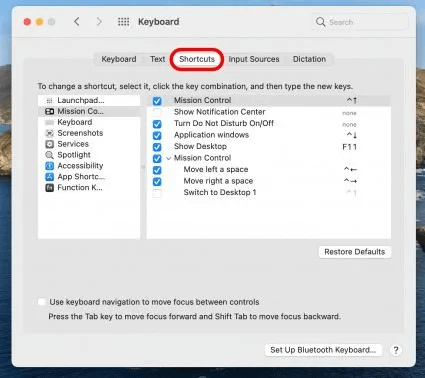Viewport: 425px width, 378px height.
Task: Click 'none' shortcut for Do Not Disturb
Action: 349,125
